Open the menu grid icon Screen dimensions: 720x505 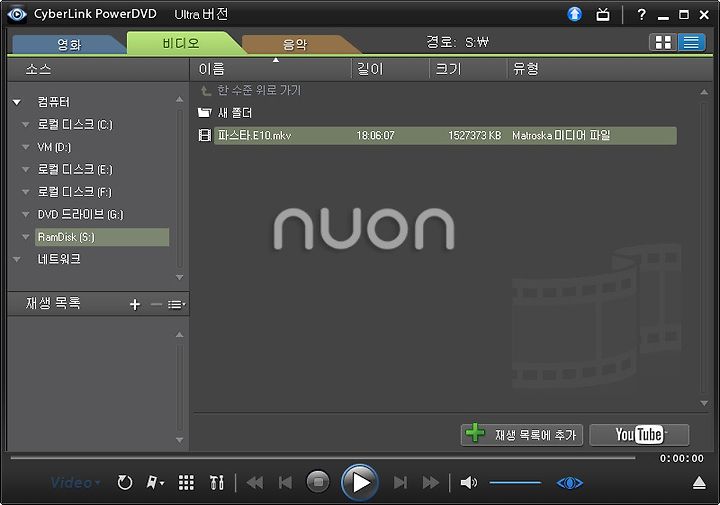[x=186, y=483]
